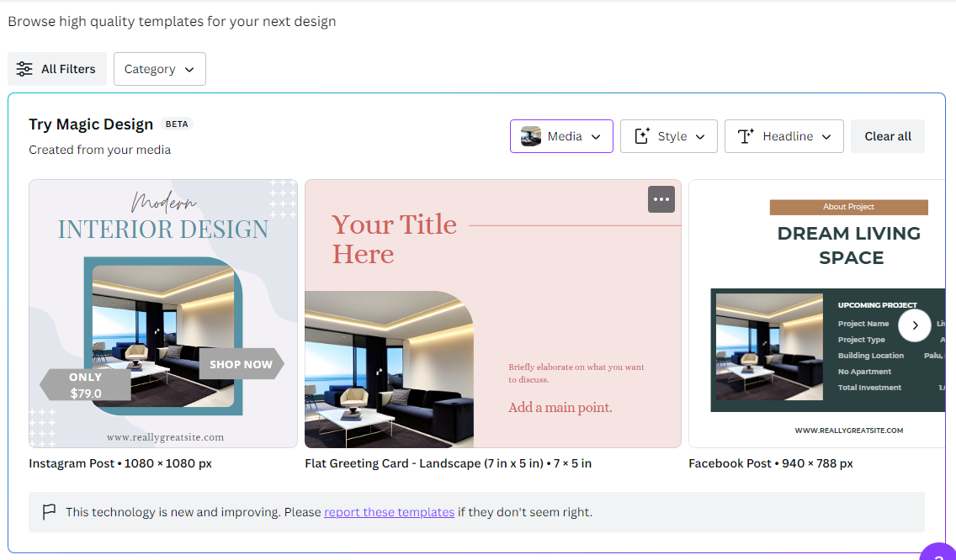Screen dimensions: 956x560
Task: Select the Your Title Here greeting card
Action: 492,314
